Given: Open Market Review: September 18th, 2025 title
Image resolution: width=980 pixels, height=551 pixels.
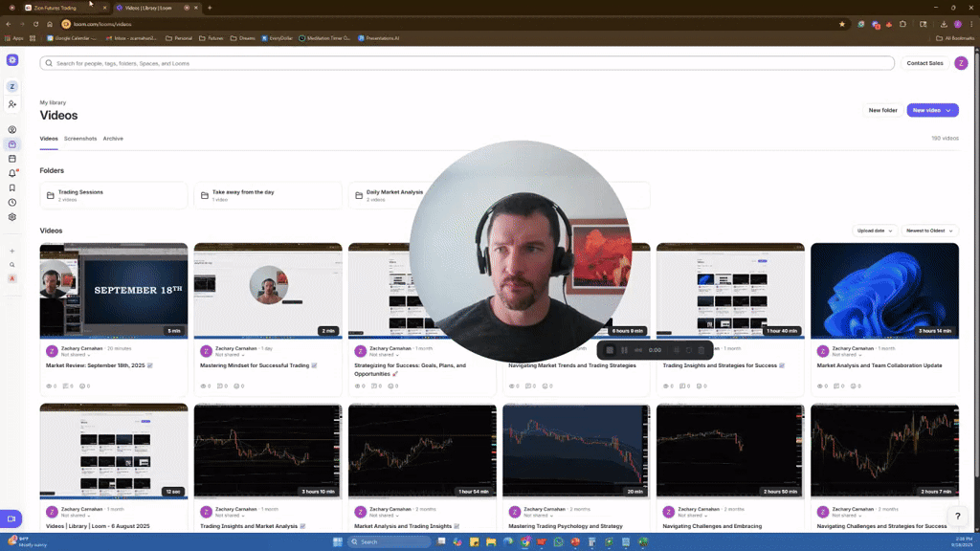Looking at the screenshot, I should 95,365.
